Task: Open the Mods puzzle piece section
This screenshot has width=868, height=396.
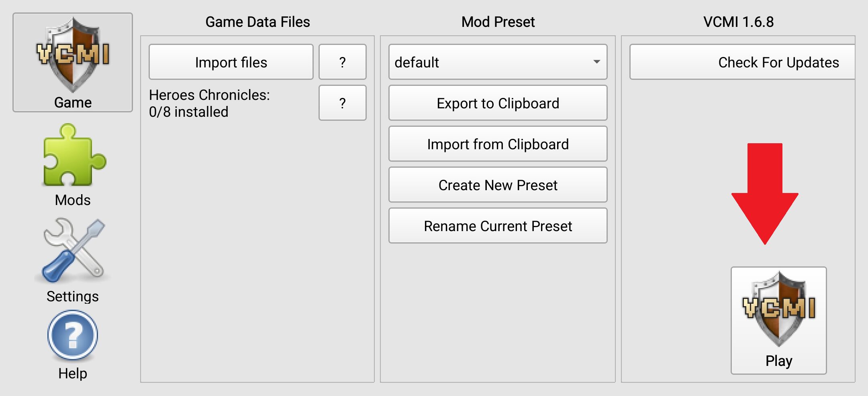Action: pyautogui.click(x=73, y=165)
